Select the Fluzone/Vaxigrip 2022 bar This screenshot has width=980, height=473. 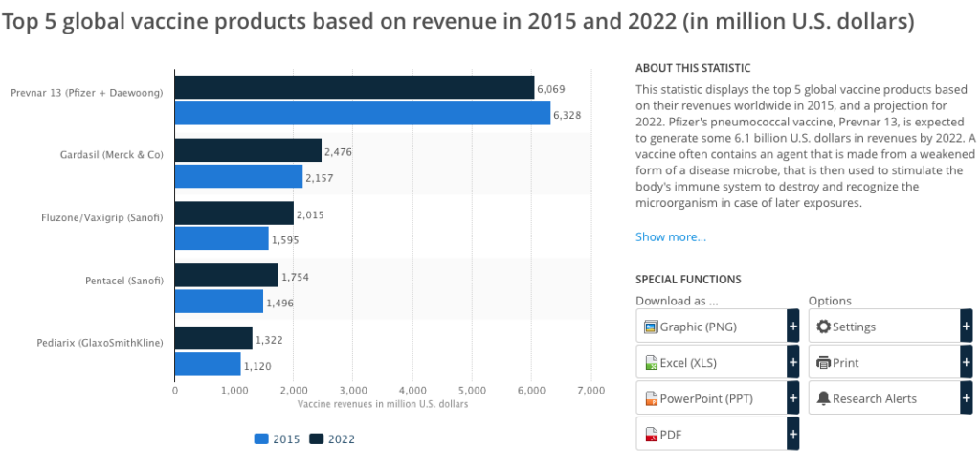tap(234, 214)
